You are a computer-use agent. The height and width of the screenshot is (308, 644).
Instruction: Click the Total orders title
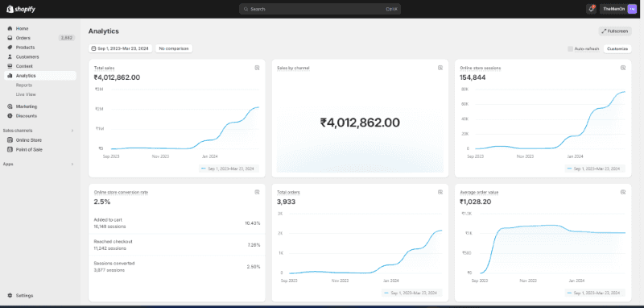(288, 192)
